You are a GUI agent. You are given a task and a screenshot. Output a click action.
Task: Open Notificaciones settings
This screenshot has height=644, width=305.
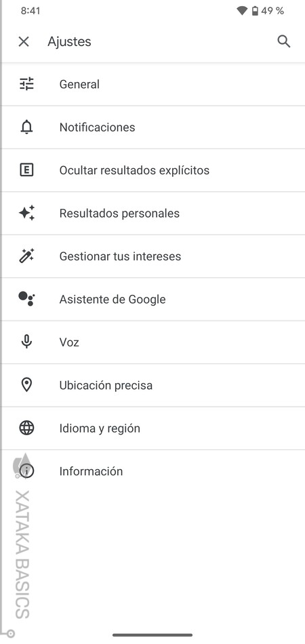(152, 127)
